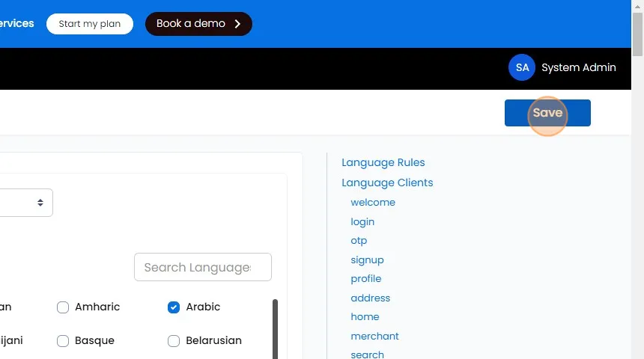
Task: Jump to the login entry
Action: 362,221
